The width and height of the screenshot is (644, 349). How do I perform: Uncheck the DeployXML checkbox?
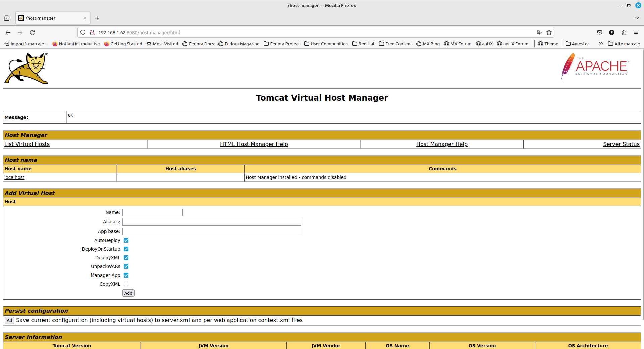pyautogui.click(x=126, y=258)
